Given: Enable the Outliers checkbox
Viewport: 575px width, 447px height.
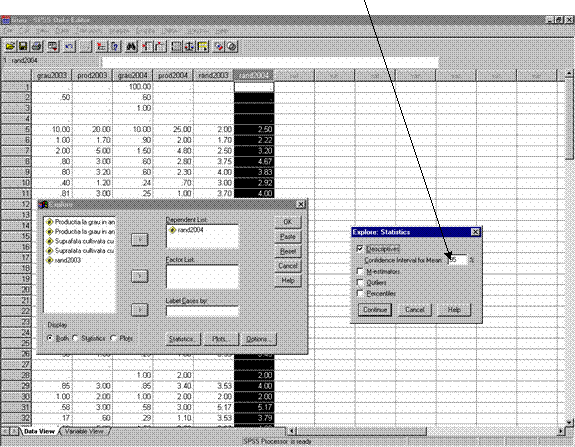Looking at the screenshot, I should [x=360, y=283].
